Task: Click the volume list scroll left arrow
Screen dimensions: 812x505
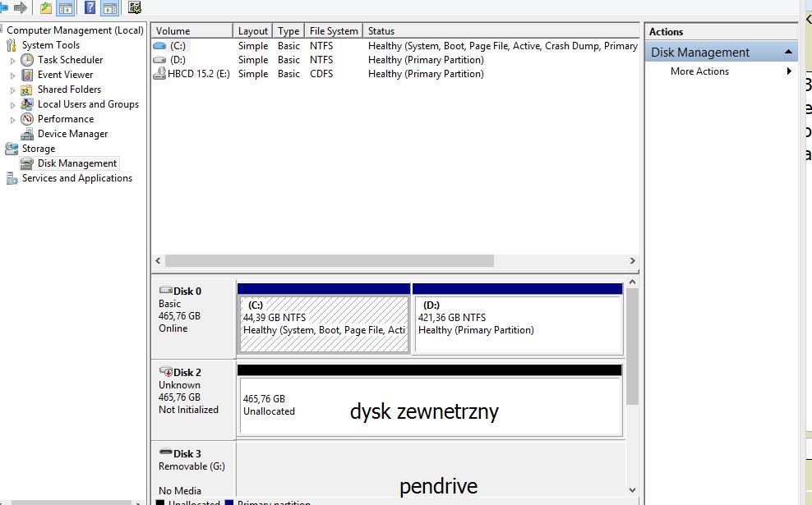Action: click(158, 261)
